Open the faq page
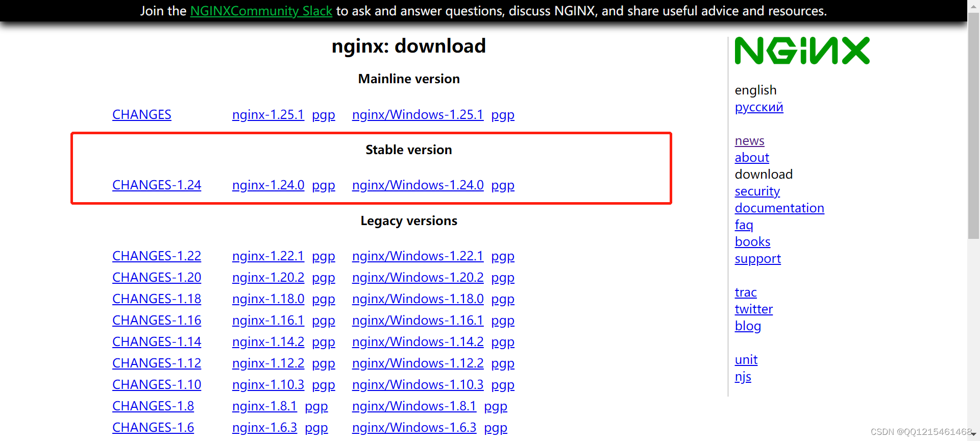Viewport: 980px width, 441px height. 744,225
